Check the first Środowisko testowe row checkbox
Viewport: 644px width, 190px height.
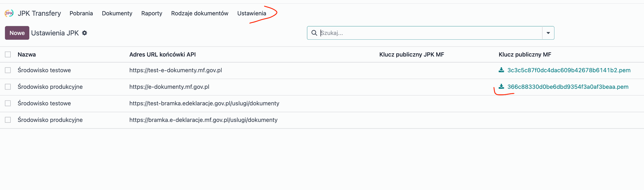click(8, 70)
